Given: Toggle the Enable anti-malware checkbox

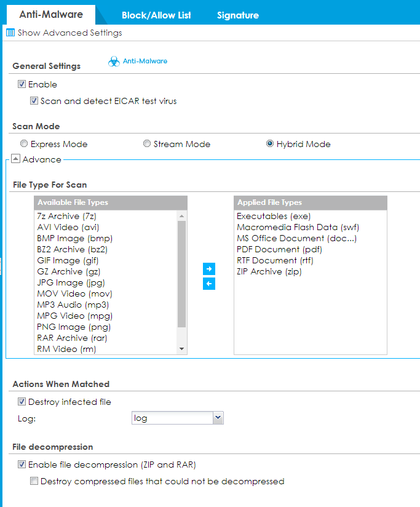Looking at the screenshot, I should [22, 84].
